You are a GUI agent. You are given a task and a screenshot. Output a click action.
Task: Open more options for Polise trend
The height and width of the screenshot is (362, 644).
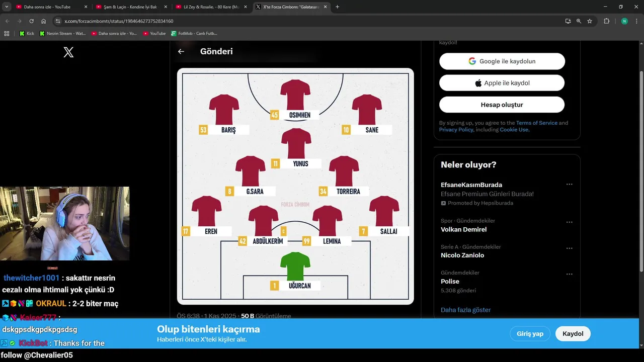click(570, 274)
